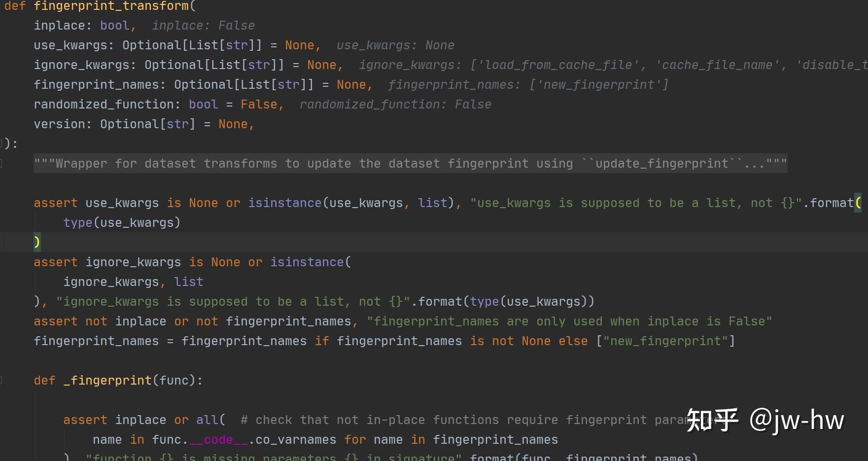Click the highlighted closing parenthesis after type(use_kwargs)

(37, 242)
